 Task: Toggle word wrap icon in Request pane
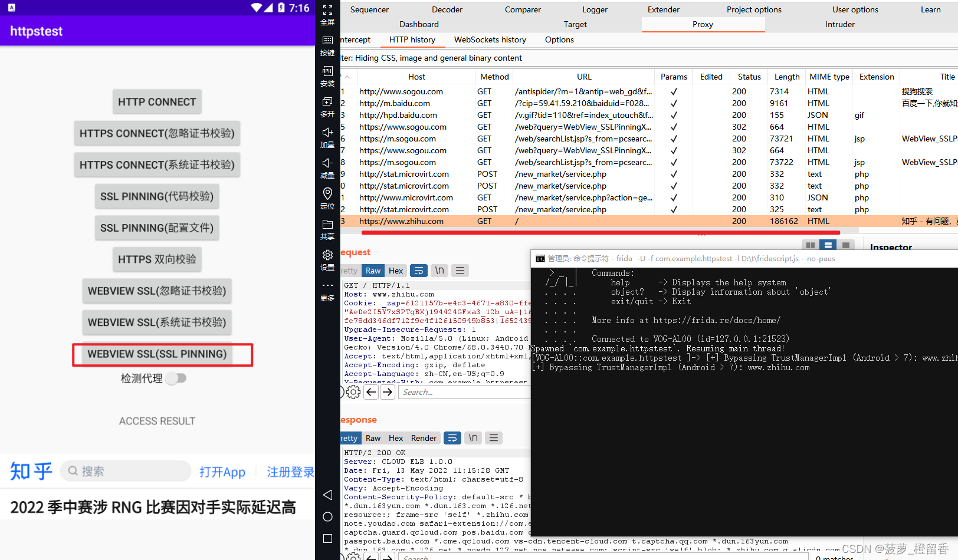click(x=418, y=271)
